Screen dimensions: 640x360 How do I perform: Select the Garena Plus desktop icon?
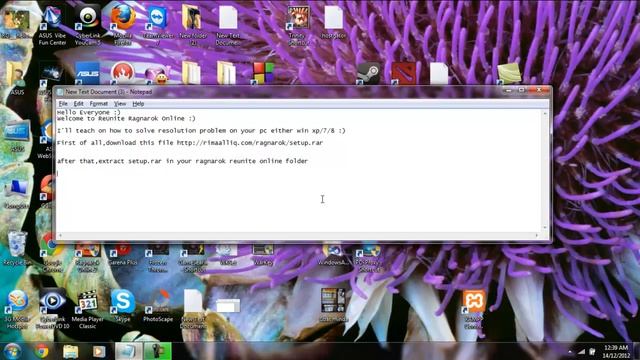tap(122, 255)
